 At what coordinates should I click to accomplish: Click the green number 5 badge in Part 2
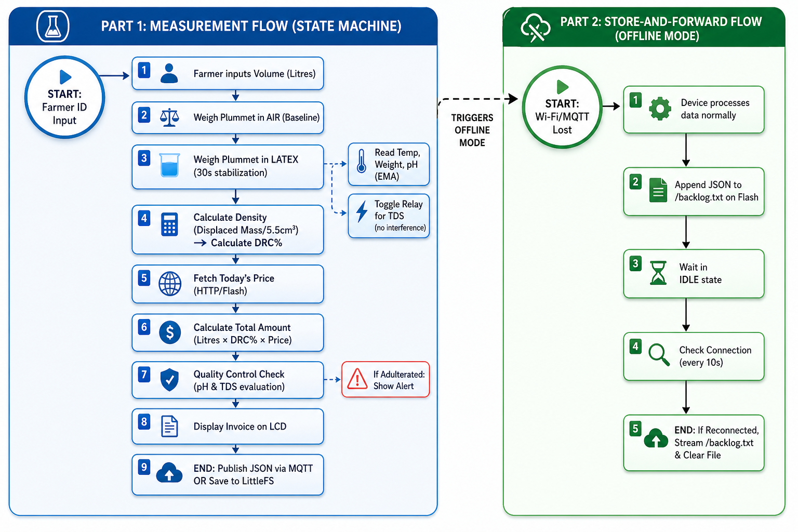click(x=635, y=429)
